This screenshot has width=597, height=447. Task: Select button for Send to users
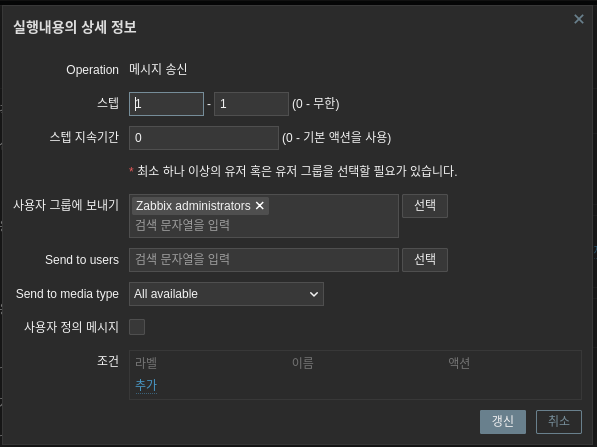pyautogui.click(x=425, y=260)
